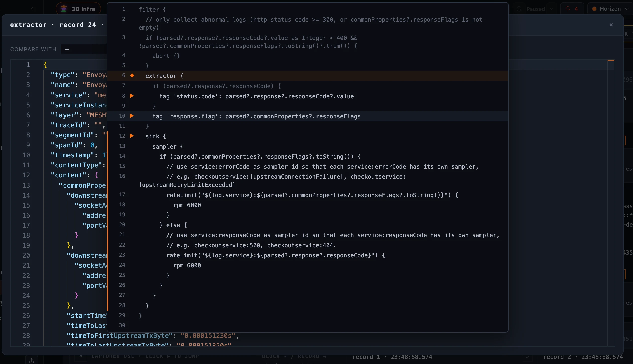633x364 pixels.
Task: Open the COMPARE WITH selector
Action: [84, 49]
